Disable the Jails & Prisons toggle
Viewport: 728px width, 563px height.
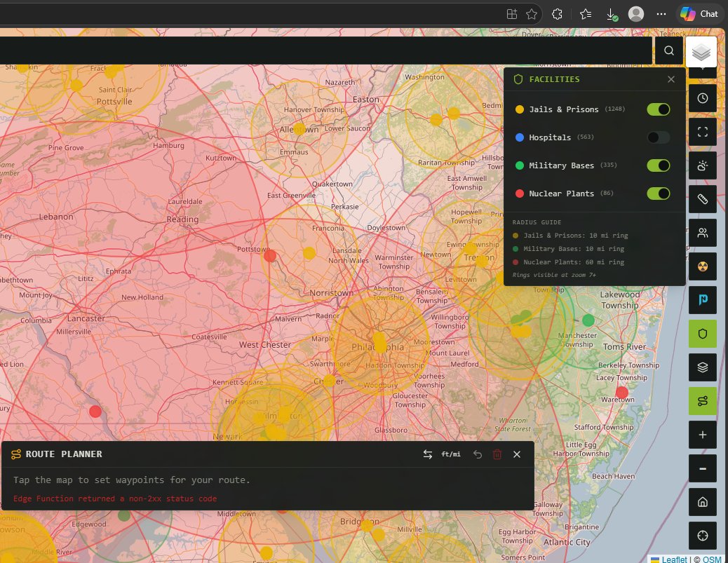(x=659, y=109)
